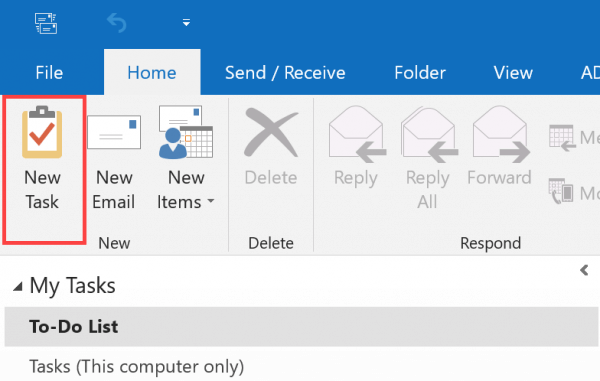Open Tasks (This computer only) folder
Image resolution: width=600 pixels, height=381 pixels.
click(137, 366)
